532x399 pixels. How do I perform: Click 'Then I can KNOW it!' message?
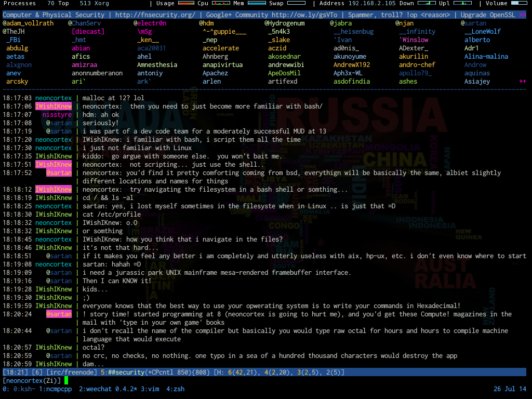(x=117, y=281)
